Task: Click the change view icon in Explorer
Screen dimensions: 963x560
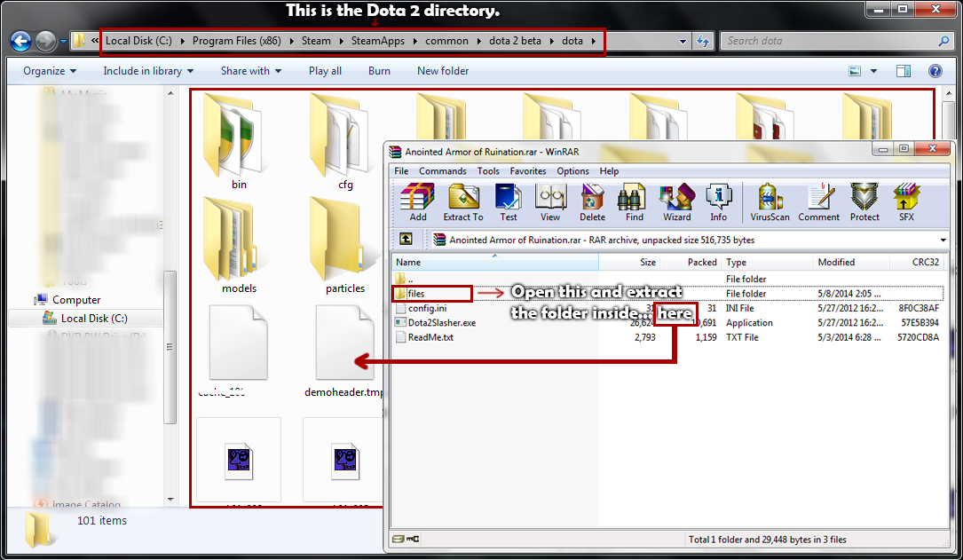Action: pyautogui.click(x=855, y=71)
